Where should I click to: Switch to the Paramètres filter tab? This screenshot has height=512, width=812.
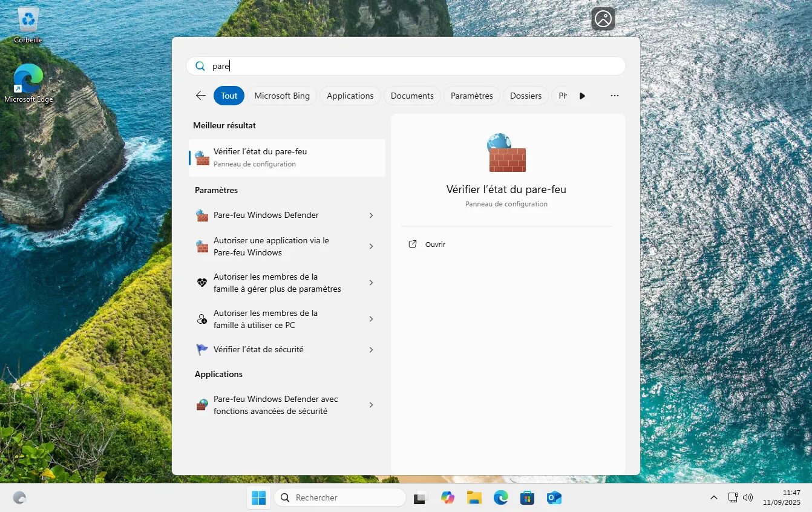pos(471,96)
